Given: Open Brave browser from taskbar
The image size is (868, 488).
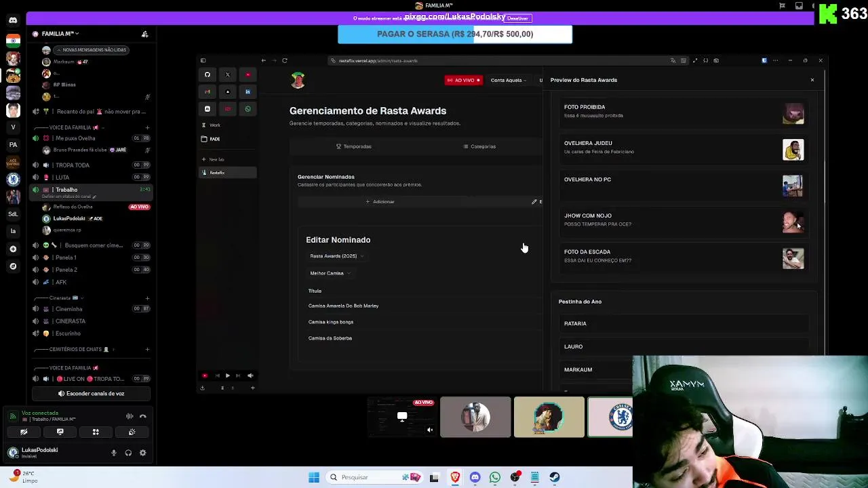Looking at the screenshot, I should (x=455, y=477).
